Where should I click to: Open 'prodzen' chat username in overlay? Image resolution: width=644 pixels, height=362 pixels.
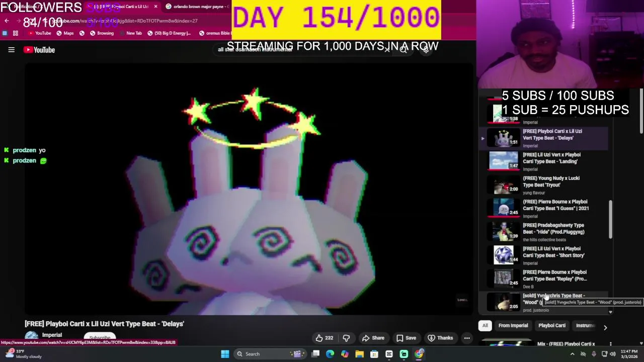(x=24, y=150)
